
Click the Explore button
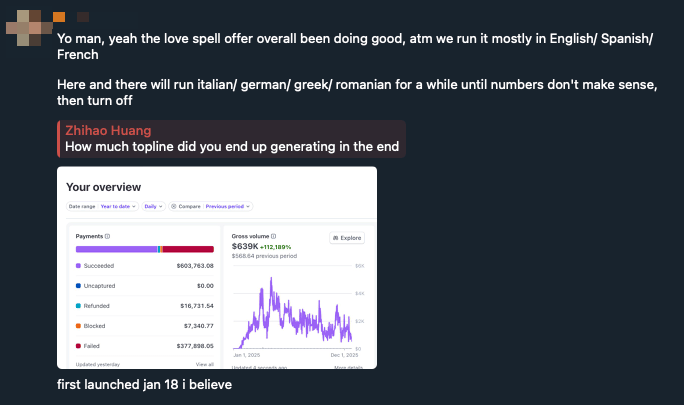[x=347, y=238]
